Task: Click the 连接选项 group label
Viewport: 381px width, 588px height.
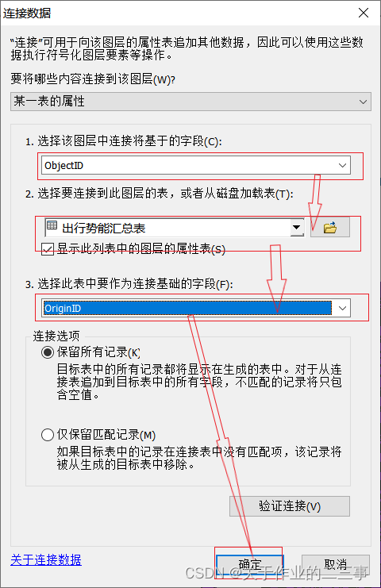Action: point(56,336)
